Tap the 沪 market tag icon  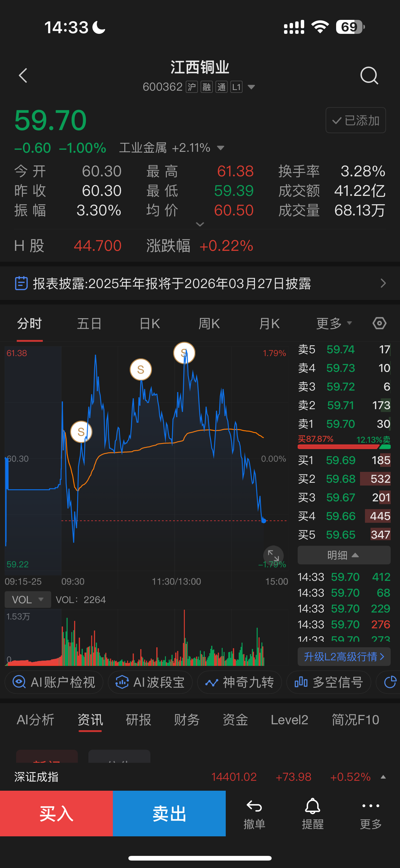(x=192, y=87)
